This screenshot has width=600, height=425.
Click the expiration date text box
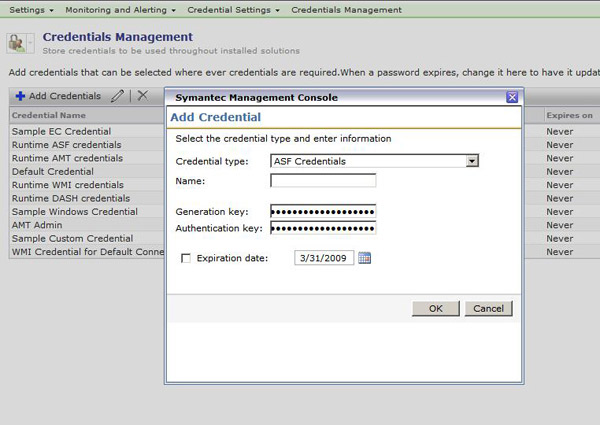[324, 259]
